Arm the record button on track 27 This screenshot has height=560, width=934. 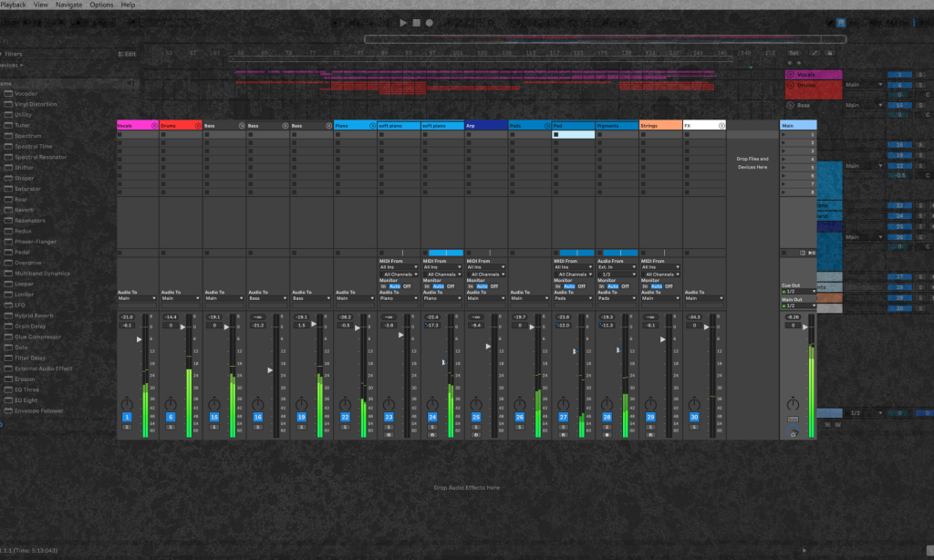tap(564, 435)
